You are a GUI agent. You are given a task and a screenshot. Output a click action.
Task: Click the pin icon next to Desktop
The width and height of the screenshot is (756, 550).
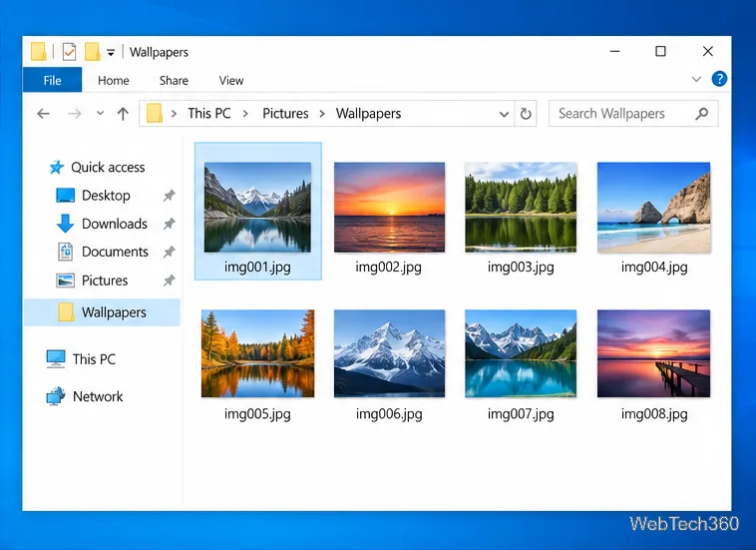[x=169, y=196]
